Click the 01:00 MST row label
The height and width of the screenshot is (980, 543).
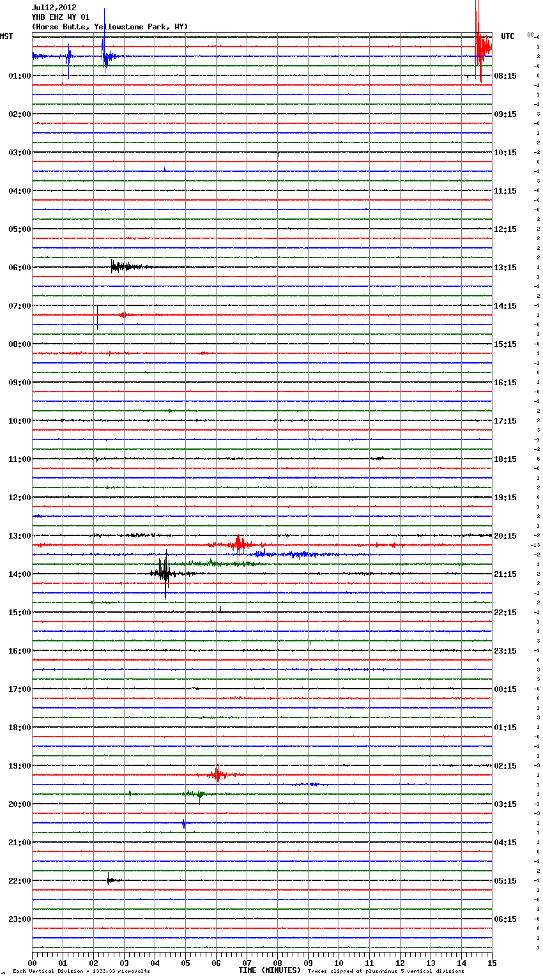tap(19, 76)
